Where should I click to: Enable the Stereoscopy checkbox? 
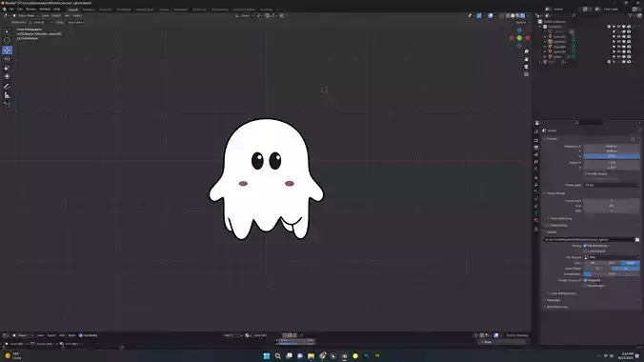tap(549, 225)
